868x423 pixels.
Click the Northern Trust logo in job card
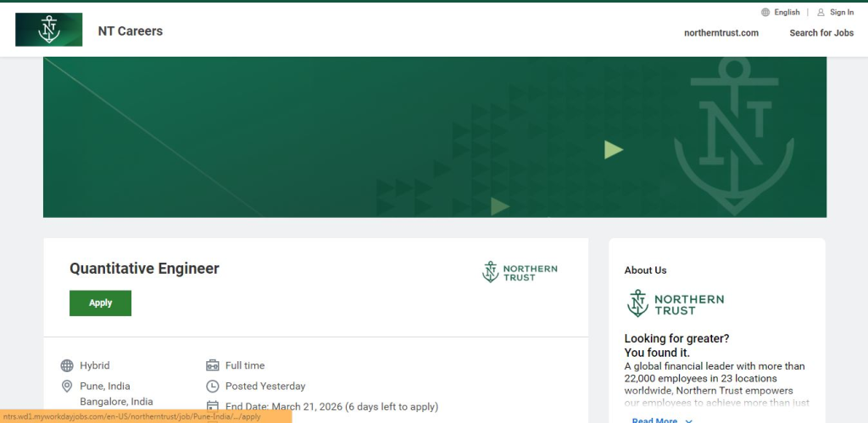coord(520,272)
